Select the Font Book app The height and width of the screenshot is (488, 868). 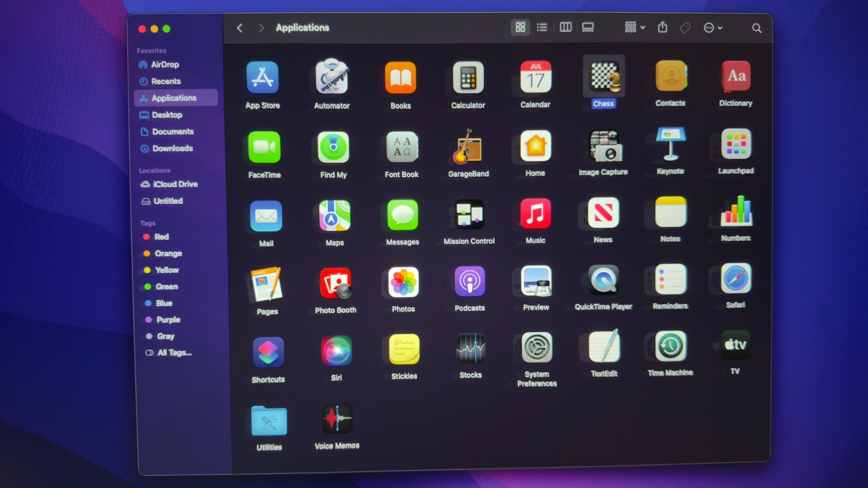(x=402, y=146)
